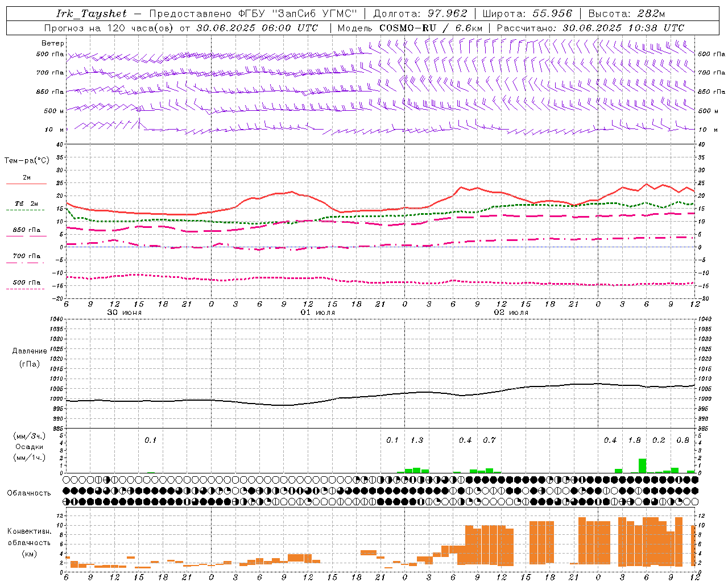The image size is (728, 582).
Task: Click the 700 гПа temperature legend entry
Action: [x=27, y=256]
